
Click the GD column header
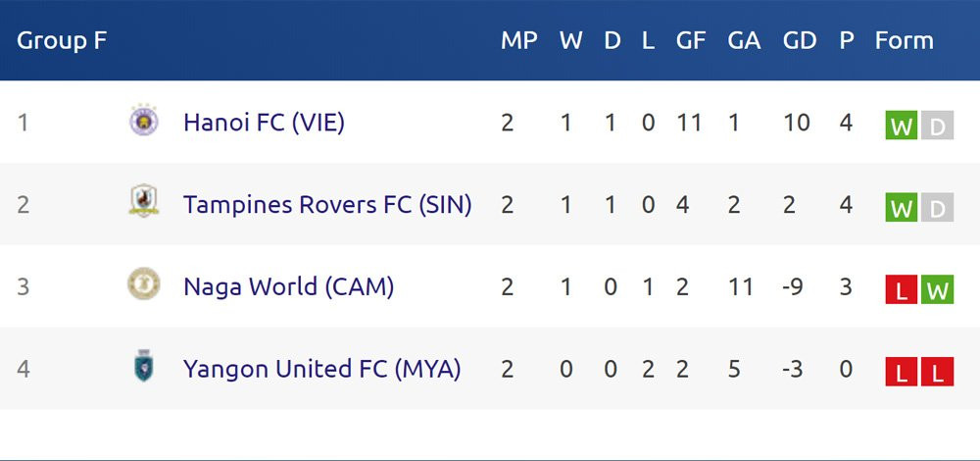(800, 41)
